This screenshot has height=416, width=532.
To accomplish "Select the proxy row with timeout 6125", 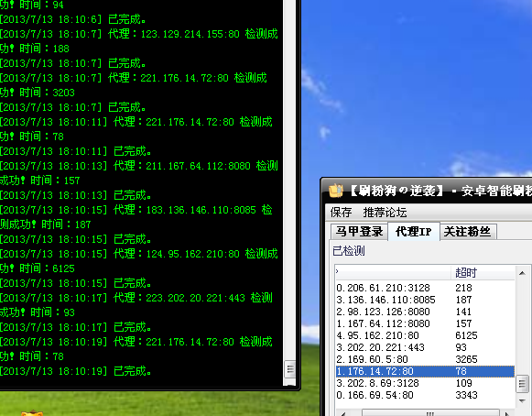I will pyautogui.click(x=425, y=335).
